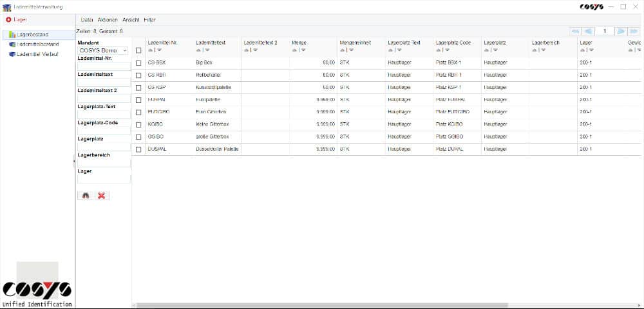The height and width of the screenshot is (309, 644).
Task: Click the page number field
Action: click(x=605, y=31)
